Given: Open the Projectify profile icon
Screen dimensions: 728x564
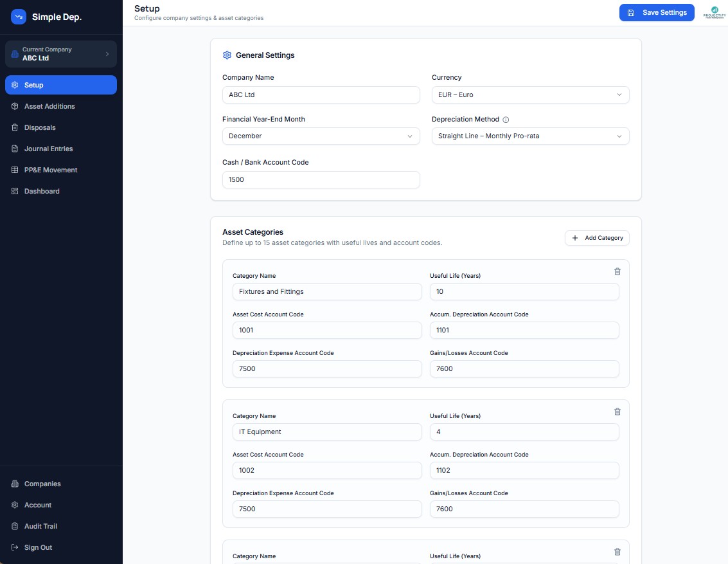Looking at the screenshot, I should tap(714, 13).
